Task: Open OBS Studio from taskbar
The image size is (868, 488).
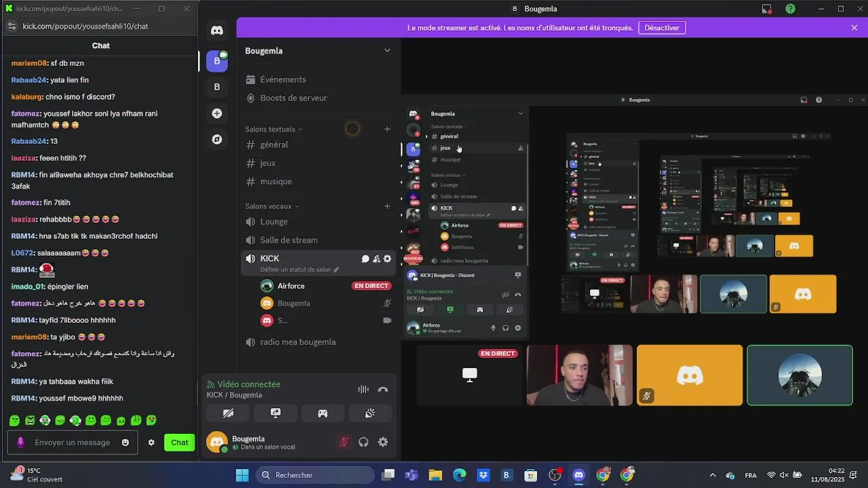Action: [555, 475]
